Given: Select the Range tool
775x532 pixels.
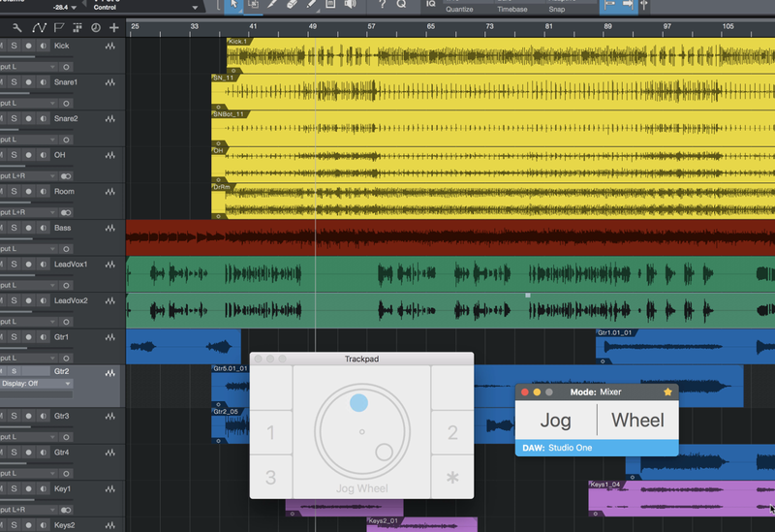Looking at the screenshot, I should coord(253,5).
